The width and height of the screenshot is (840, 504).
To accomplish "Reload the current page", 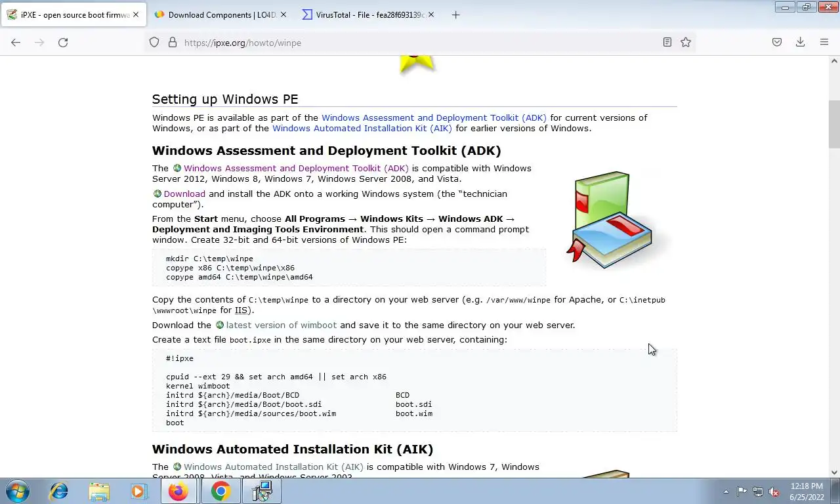I will click(x=63, y=43).
